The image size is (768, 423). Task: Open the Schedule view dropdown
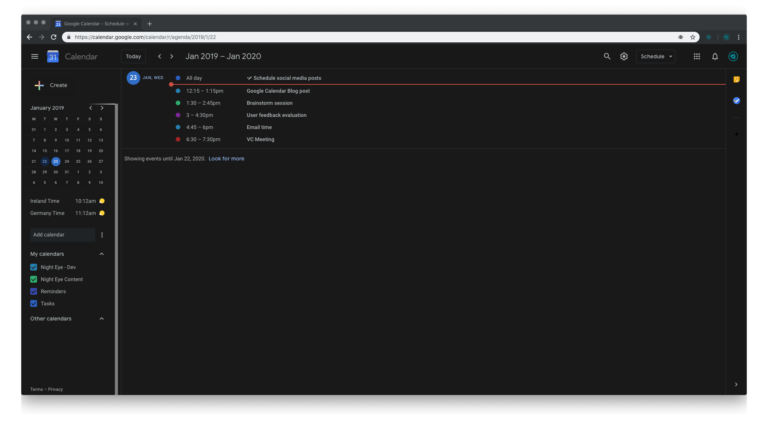pyautogui.click(x=657, y=57)
